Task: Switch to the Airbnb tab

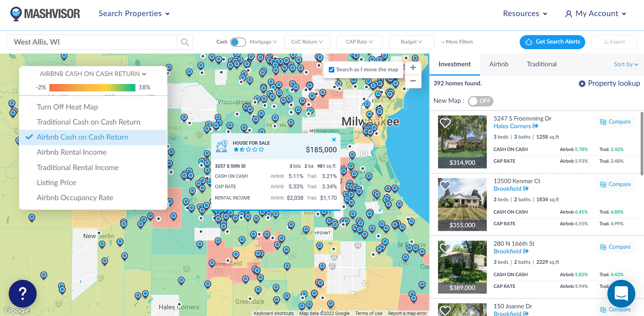Action: [x=499, y=64]
